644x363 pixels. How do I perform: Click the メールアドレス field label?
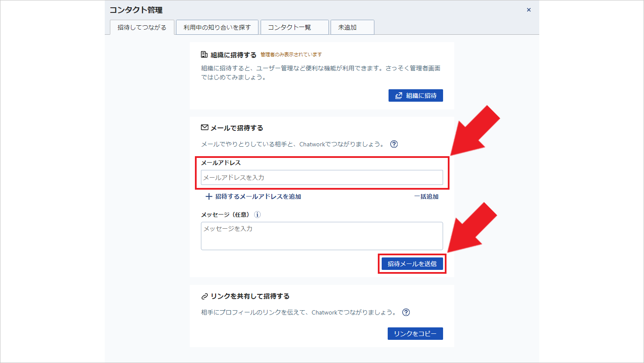(221, 163)
